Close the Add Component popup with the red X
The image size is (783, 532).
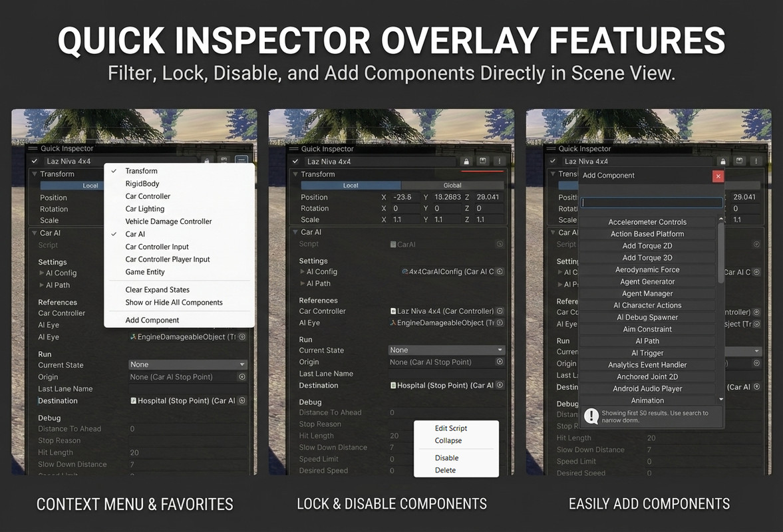[717, 176]
